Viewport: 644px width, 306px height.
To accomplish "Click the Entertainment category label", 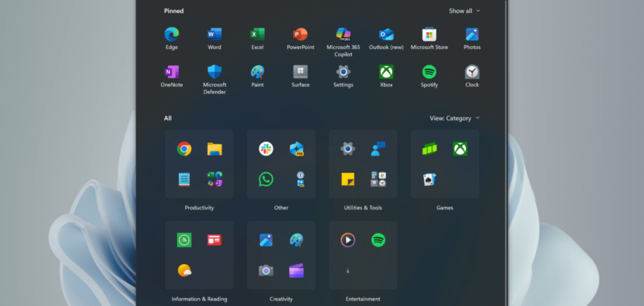I will (x=363, y=299).
